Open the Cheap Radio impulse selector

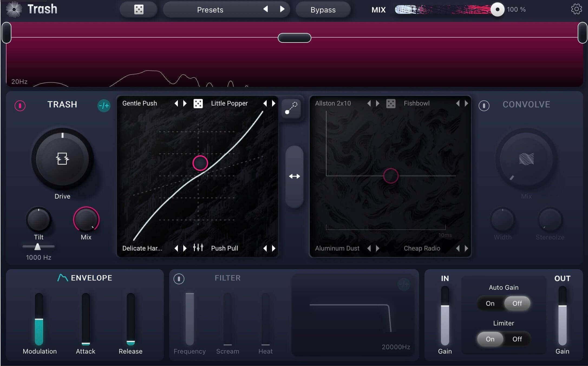coord(422,248)
